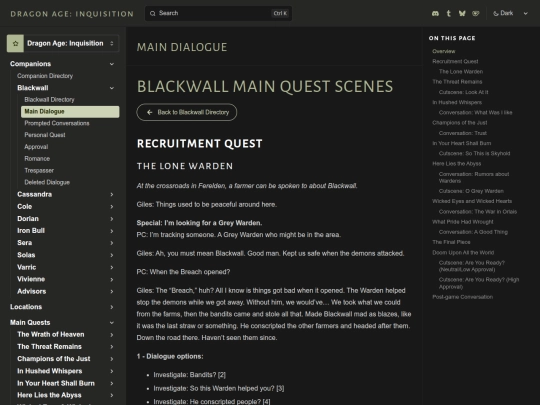Expand the Dorian section chevron

[x=112, y=219]
